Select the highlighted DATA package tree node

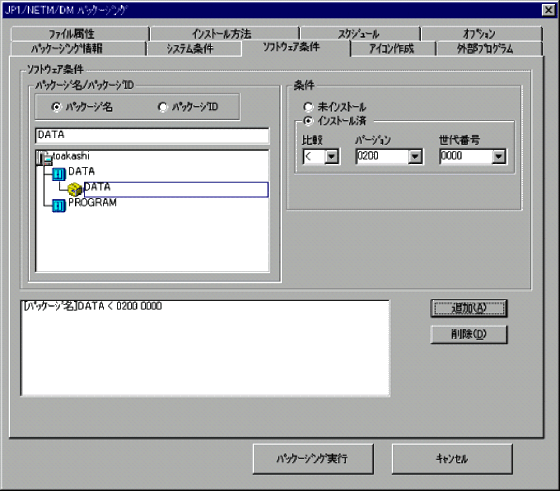point(176,189)
